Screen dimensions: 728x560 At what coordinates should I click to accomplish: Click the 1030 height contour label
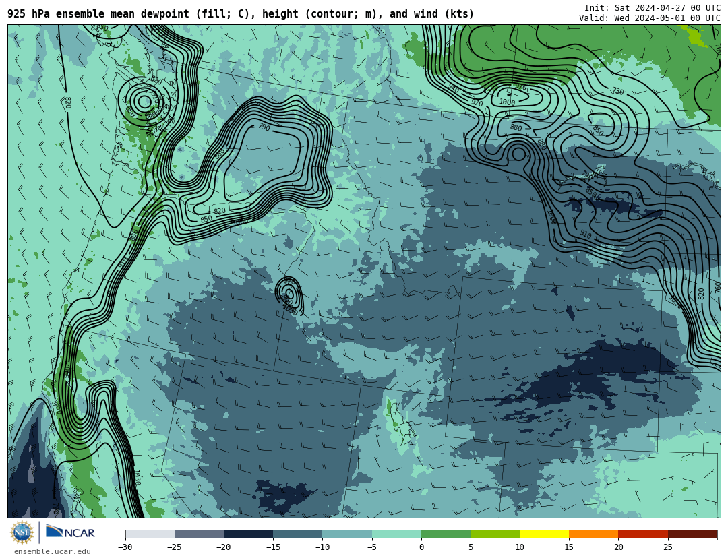136,478
